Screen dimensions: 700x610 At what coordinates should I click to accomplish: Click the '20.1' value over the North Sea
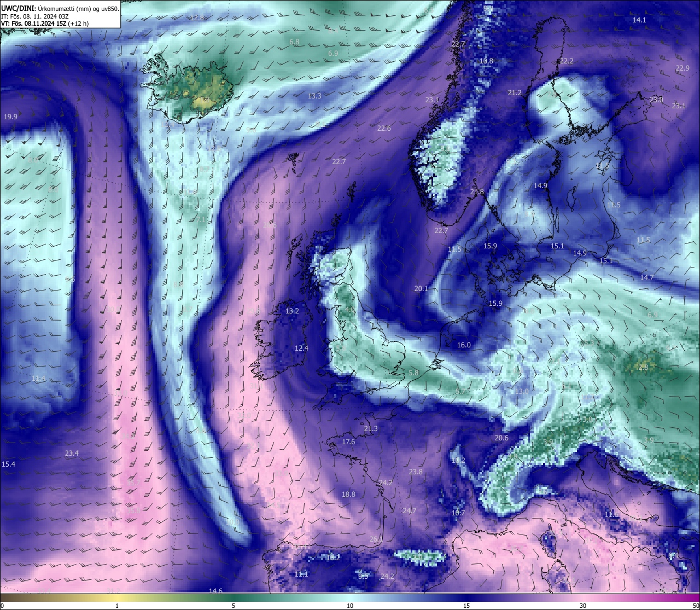(x=421, y=289)
